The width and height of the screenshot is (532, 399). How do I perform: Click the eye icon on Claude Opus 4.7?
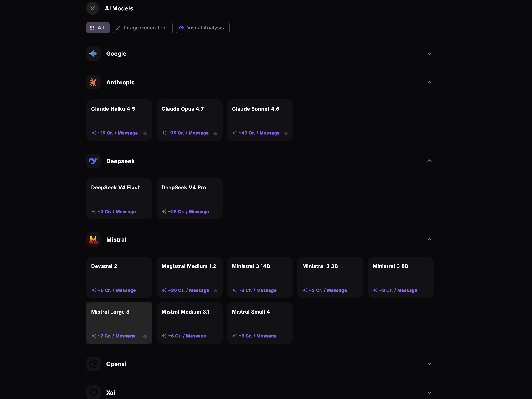[x=215, y=133]
